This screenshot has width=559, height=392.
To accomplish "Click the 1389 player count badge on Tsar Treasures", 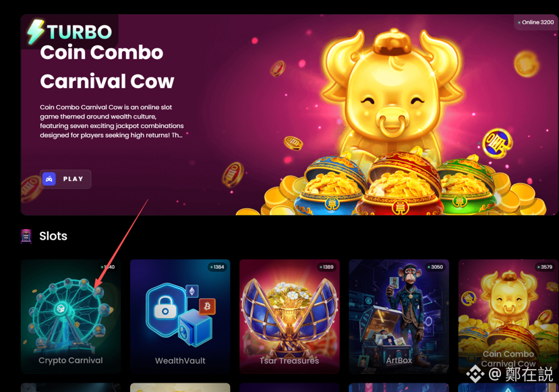I will pos(326,267).
